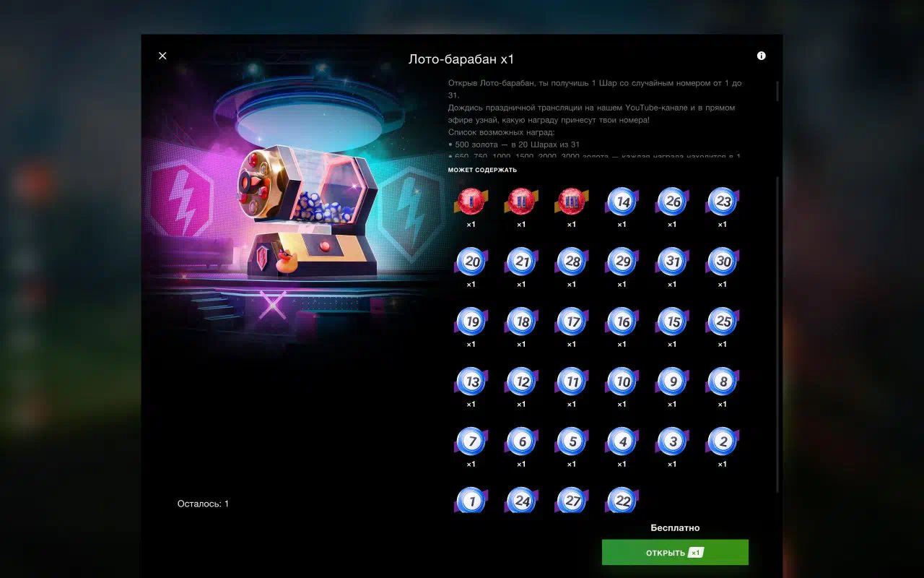Select the blue ball numbered 28

(x=572, y=262)
